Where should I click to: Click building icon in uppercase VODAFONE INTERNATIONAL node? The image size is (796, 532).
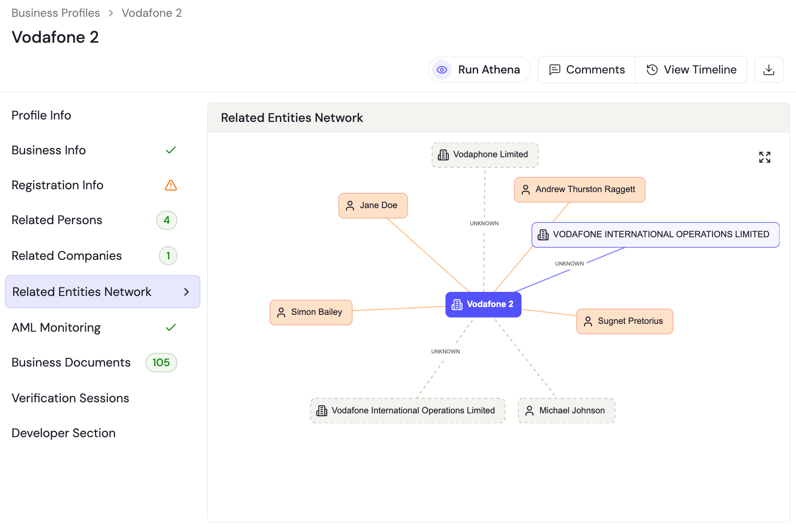pyautogui.click(x=543, y=235)
